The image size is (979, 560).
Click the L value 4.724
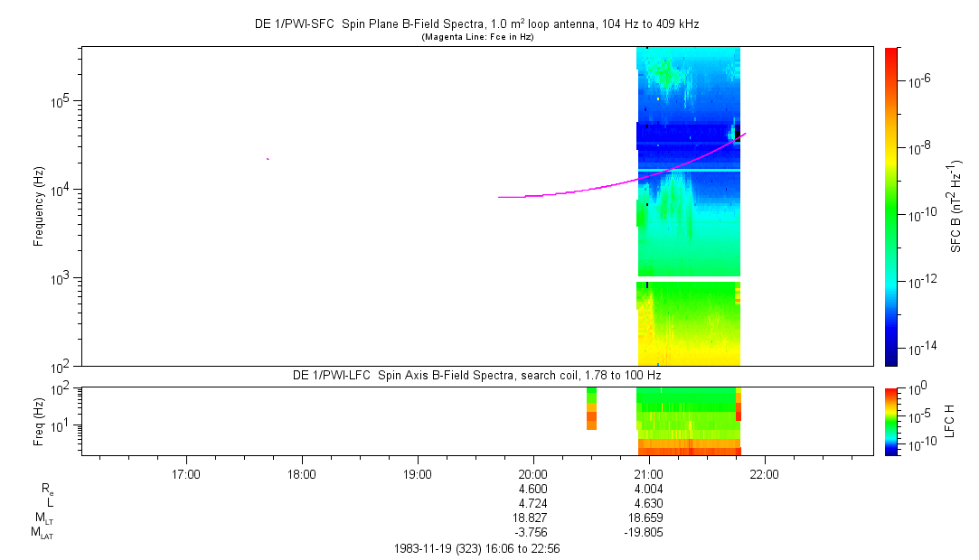[x=533, y=502]
